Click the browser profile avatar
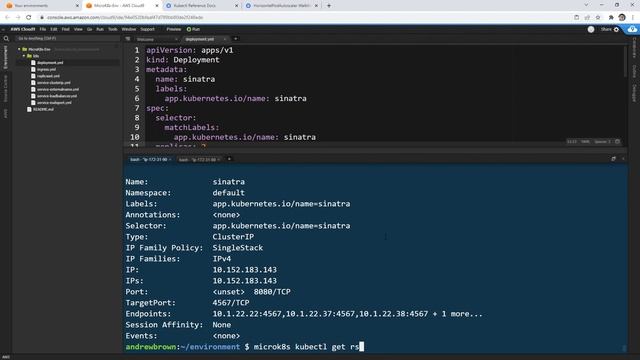Viewport: 640px width, 360px height. (622, 18)
